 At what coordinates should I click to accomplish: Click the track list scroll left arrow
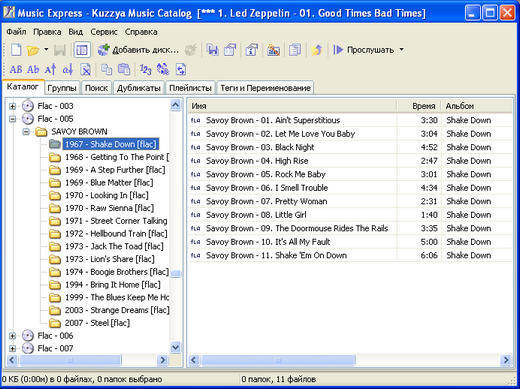coord(194,360)
